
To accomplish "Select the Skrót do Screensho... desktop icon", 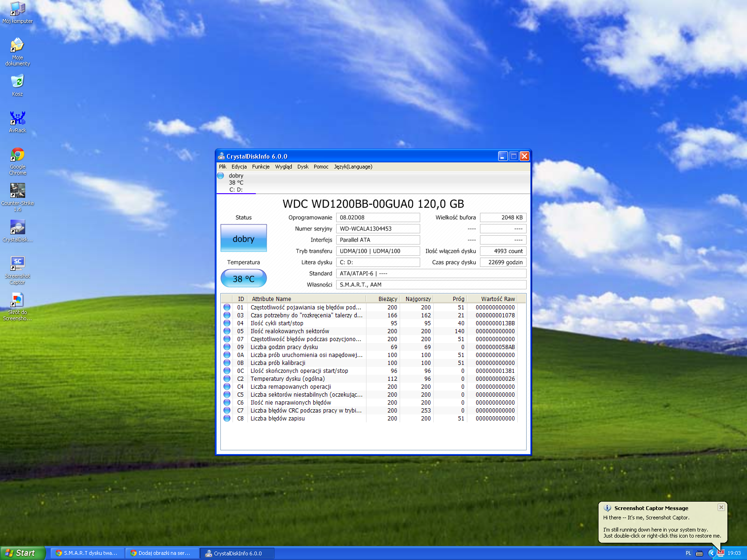I will [18, 307].
